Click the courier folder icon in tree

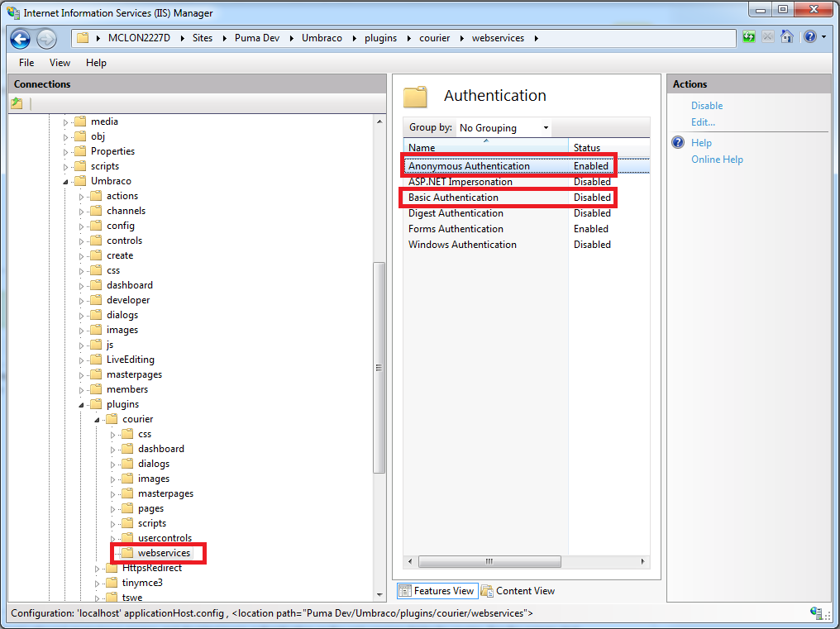[112, 419]
